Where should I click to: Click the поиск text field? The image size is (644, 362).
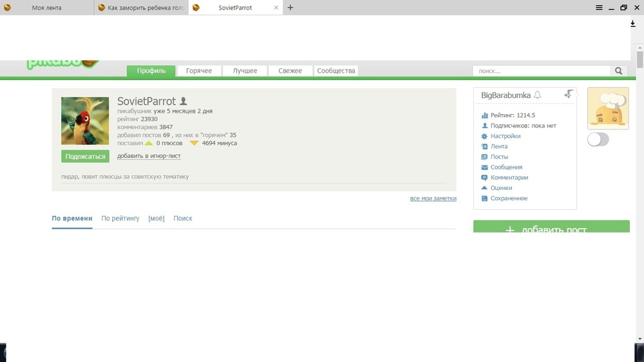click(x=541, y=71)
